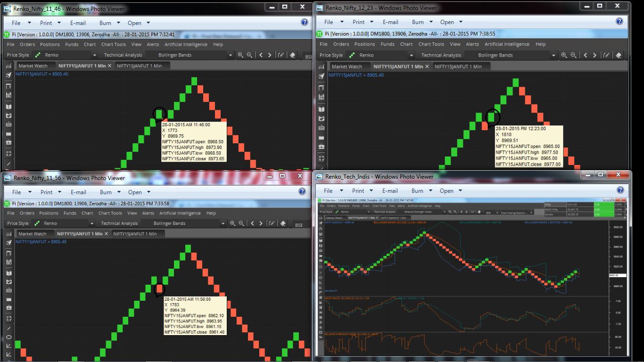The height and width of the screenshot is (362, 644).
Task: Open Photo Viewer help in Renko_Tech_Indis window
Action: coord(619,190)
